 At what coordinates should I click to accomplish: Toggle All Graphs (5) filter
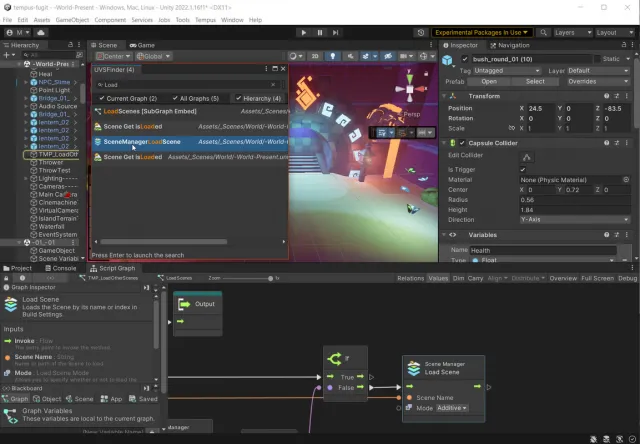[196, 98]
